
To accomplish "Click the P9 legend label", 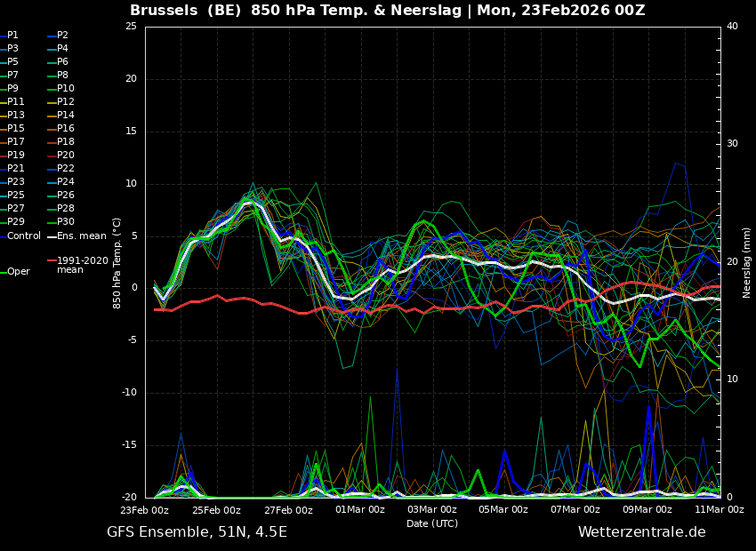I will point(12,89).
